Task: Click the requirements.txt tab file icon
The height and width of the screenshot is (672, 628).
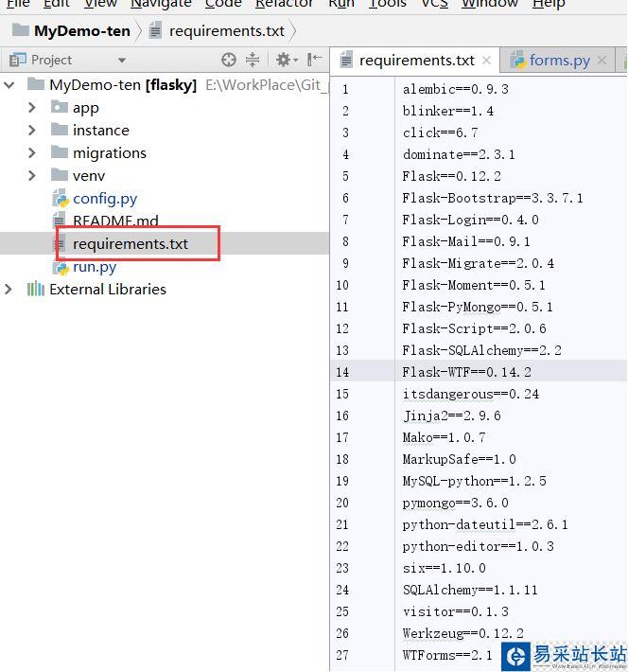Action: [346, 60]
